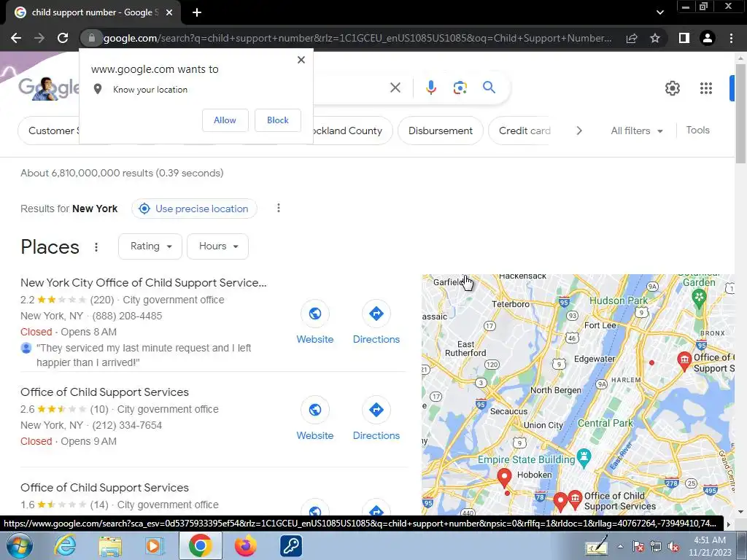Share this page from address bar

click(632, 38)
